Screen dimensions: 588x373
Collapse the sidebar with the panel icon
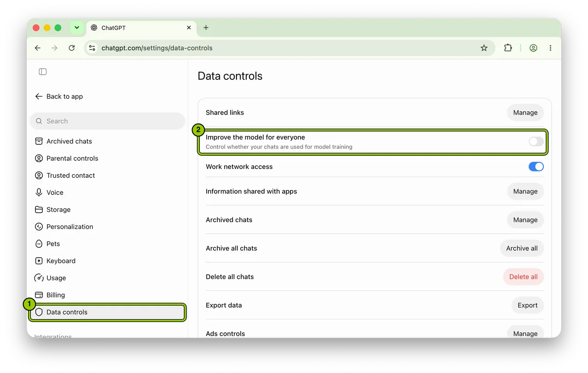43,72
